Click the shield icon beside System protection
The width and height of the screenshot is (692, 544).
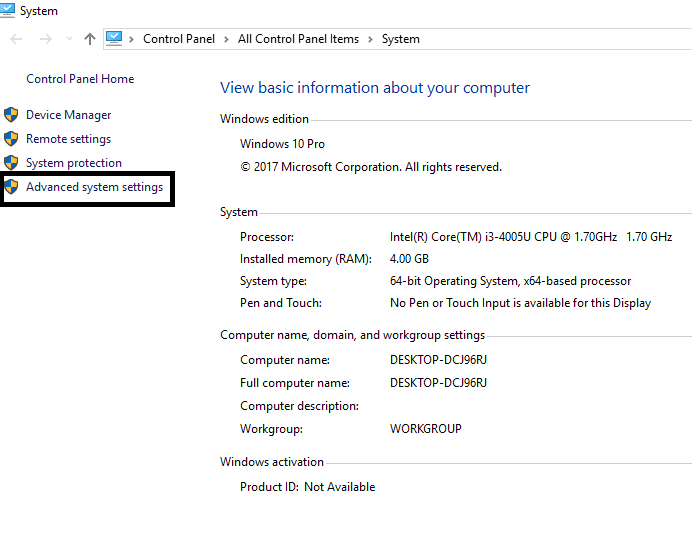pyautogui.click(x=11, y=163)
